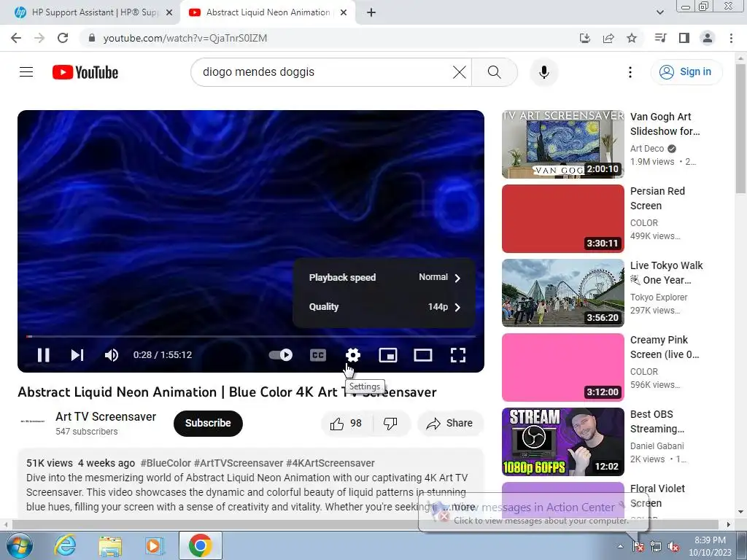The image size is (747, 560).
Task: Click the search magnifier button
Action: point(495,72)
